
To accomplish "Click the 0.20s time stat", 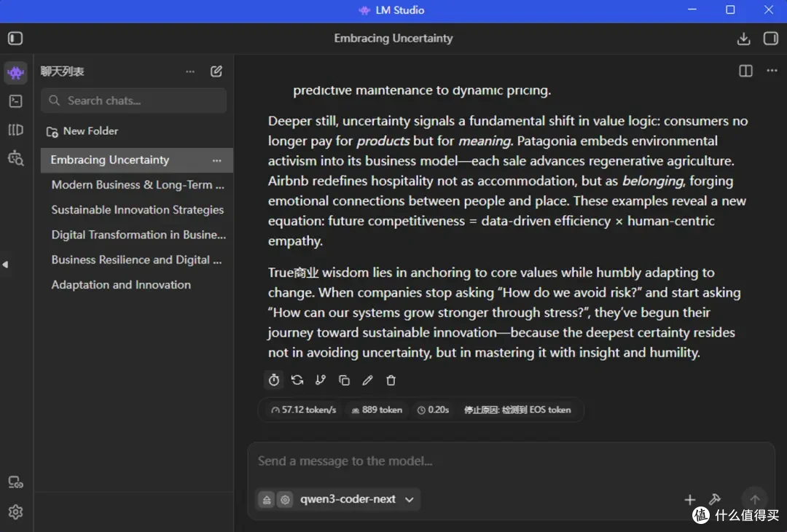I will (433, 410).
